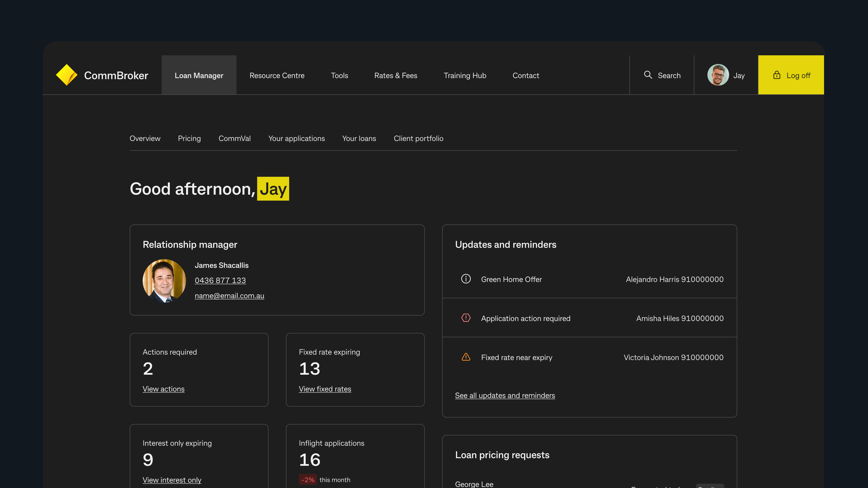Open the Loan Manager menu

tap(199, 75)
